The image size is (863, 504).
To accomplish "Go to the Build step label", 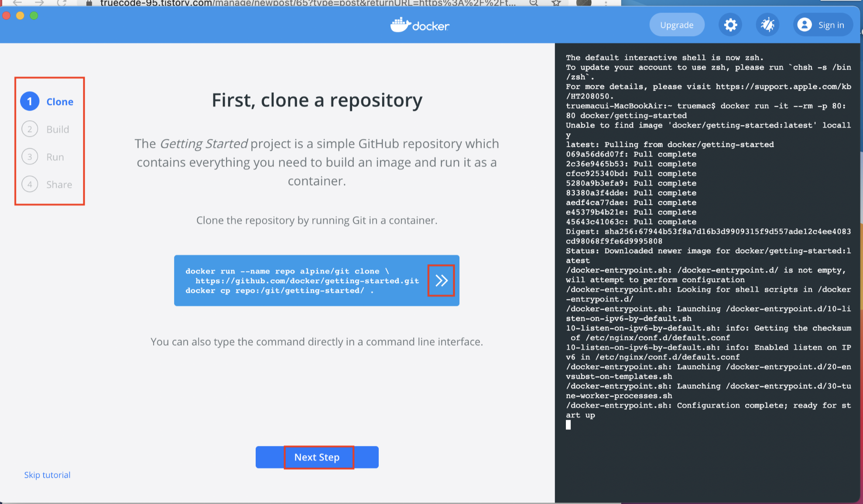I will tap(58, 129).
